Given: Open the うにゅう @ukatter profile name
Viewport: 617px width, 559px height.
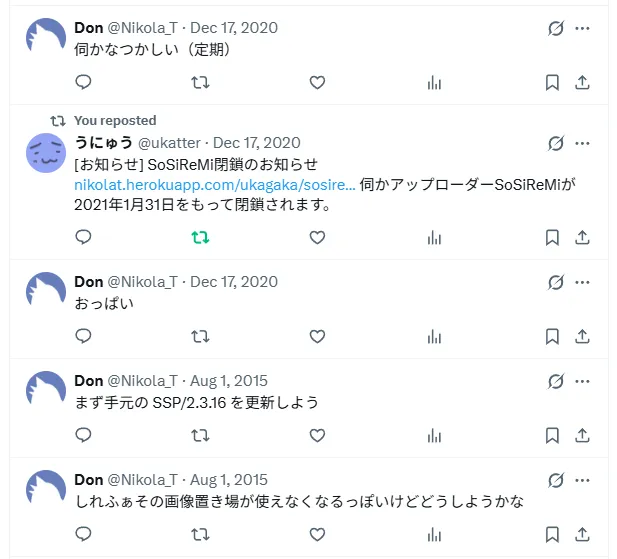Looking at the screenshot, I should click(104, 143).
